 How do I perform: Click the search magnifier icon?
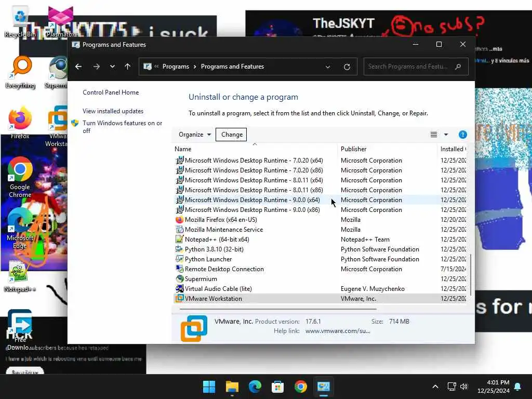coord(458,66)
